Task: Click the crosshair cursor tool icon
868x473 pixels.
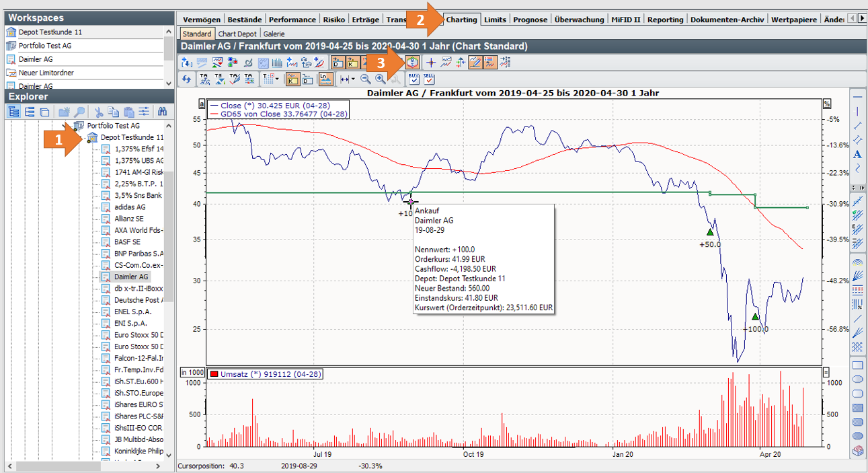Action: tap(431, 63)
